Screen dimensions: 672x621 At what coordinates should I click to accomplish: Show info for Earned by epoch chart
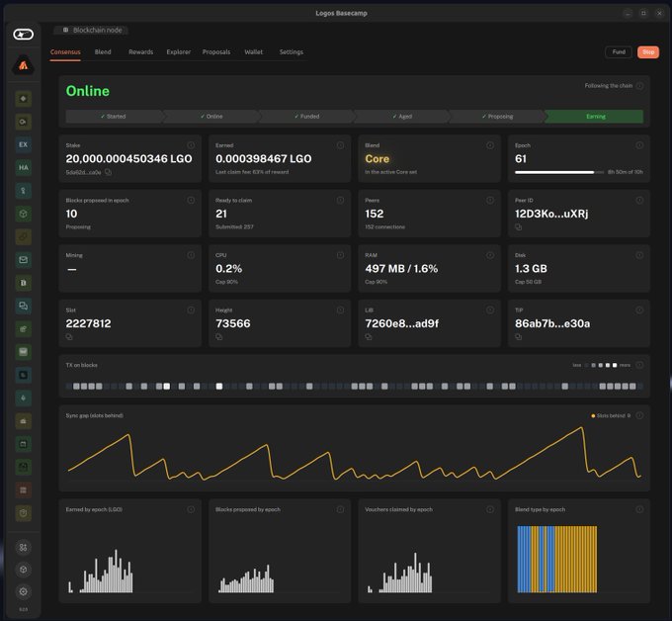coord(191,509)
